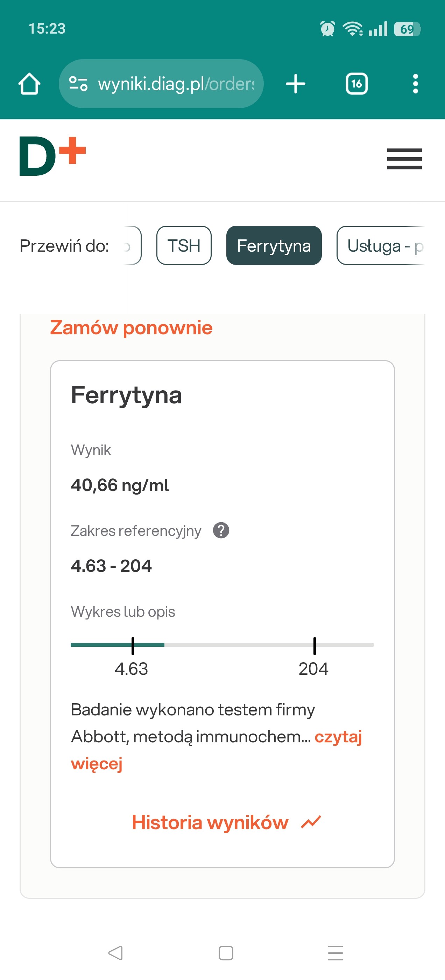Open the hamburger navigation menu
445x980 pixels.
click(404, 159)
